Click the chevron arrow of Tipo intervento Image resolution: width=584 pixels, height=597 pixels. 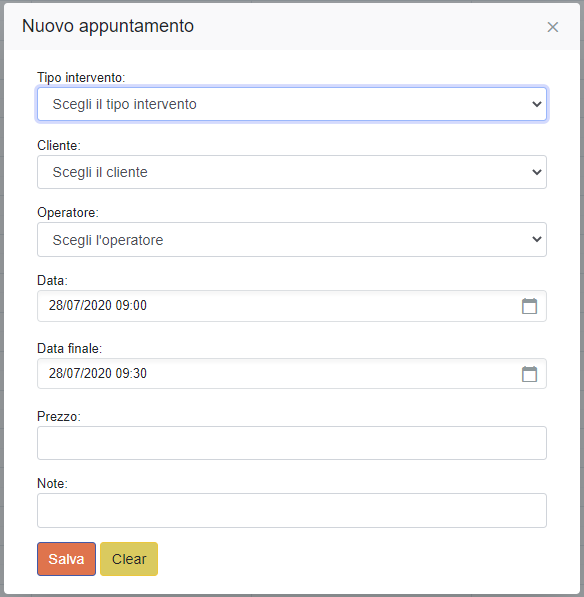coord(537,104)
